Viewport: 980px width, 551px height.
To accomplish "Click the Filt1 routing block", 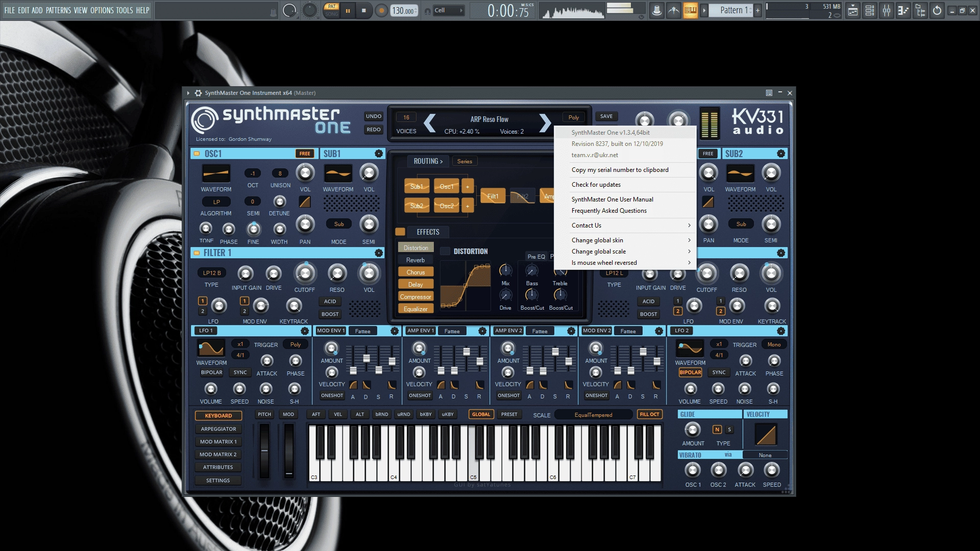I will [x=493, y=196].
